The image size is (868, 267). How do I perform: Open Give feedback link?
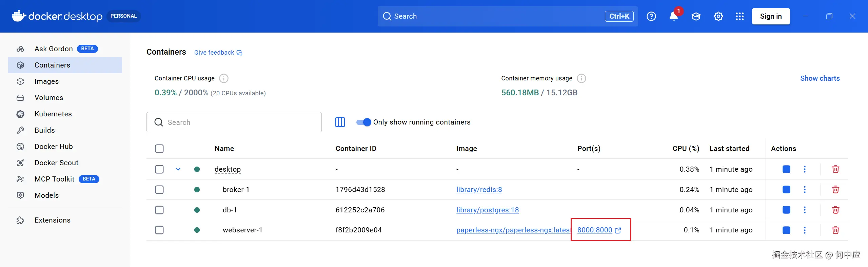pos(214,53)
